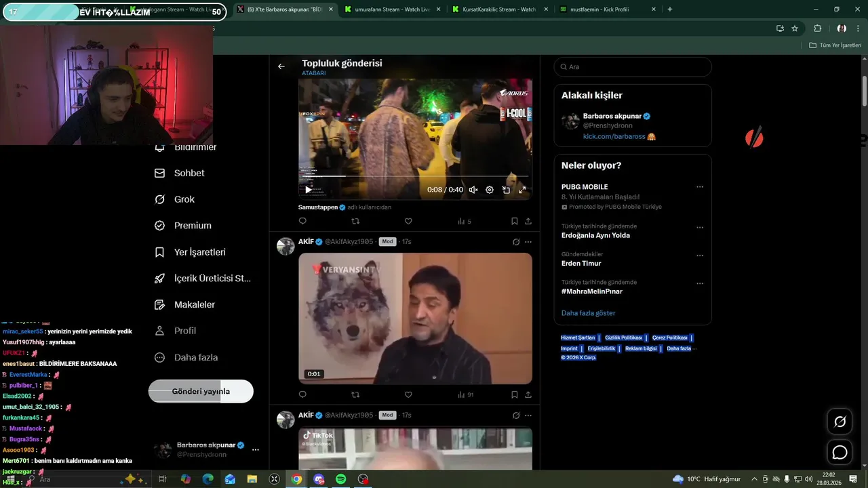Bookmark the Samustappen video post
Screen dimensions: 868x488
[x=515, y=221]
